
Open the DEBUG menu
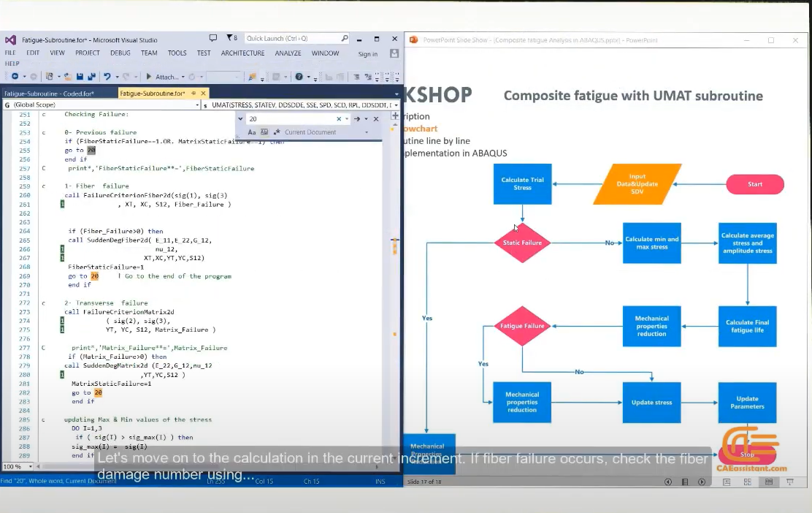(x=120, y=53)
